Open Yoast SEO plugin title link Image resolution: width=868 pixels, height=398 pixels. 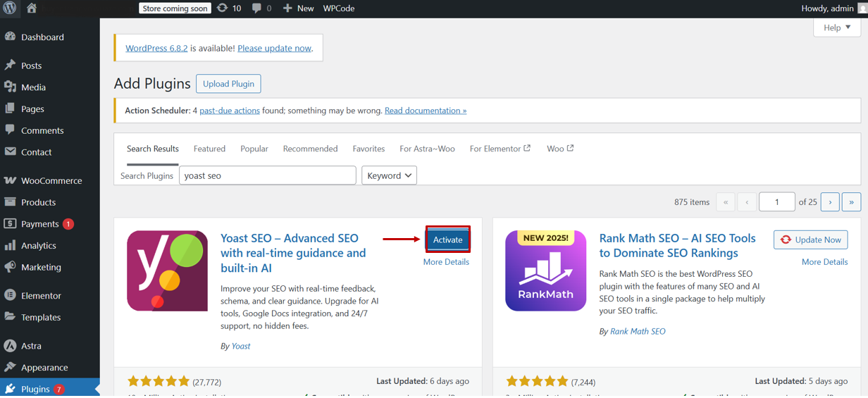293,253
